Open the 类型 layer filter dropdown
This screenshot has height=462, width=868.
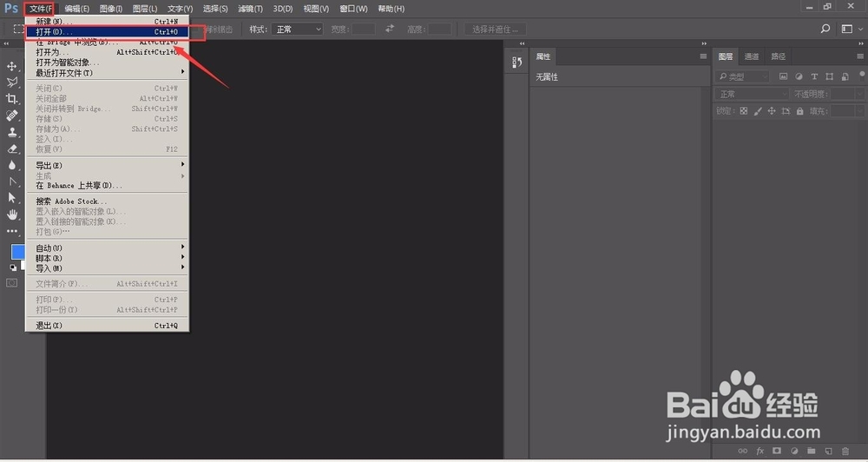tap(742, 76)
